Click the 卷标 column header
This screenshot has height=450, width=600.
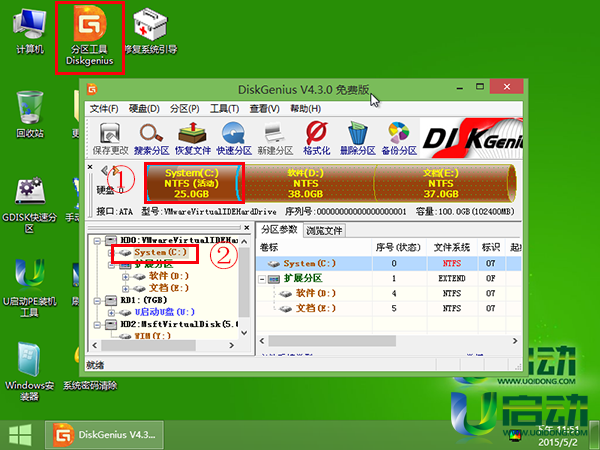(314, 248)
